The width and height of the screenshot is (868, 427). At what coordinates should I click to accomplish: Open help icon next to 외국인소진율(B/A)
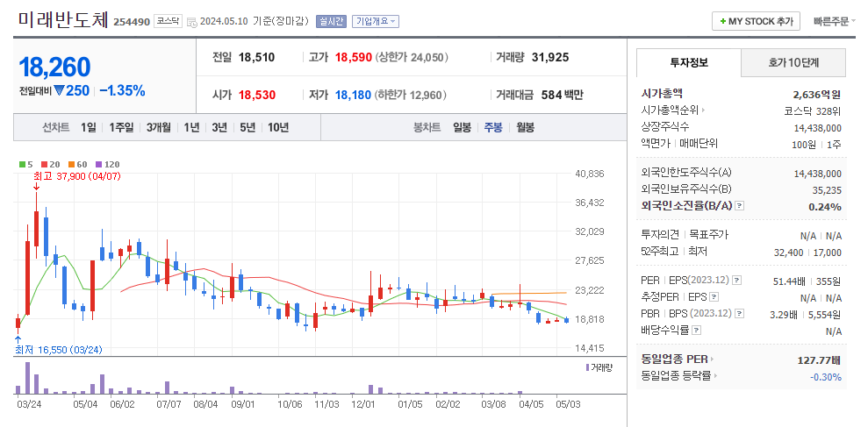pos(739,206)
